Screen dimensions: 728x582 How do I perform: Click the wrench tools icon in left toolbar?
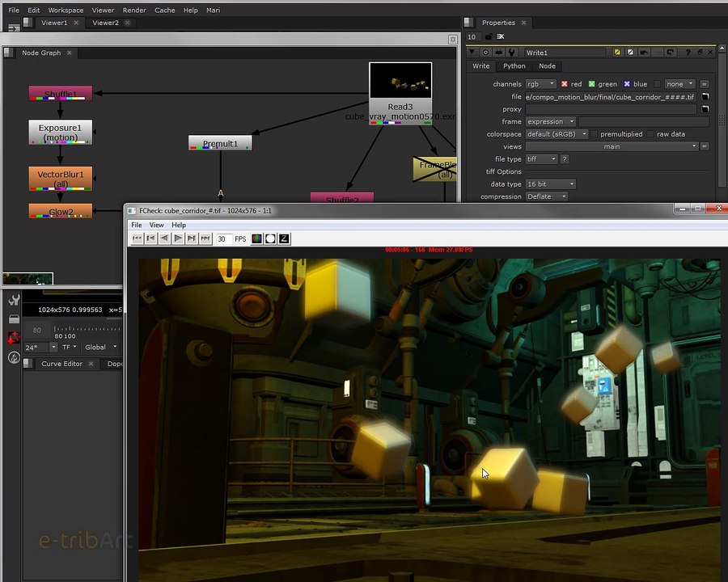(x=14, y=300)
